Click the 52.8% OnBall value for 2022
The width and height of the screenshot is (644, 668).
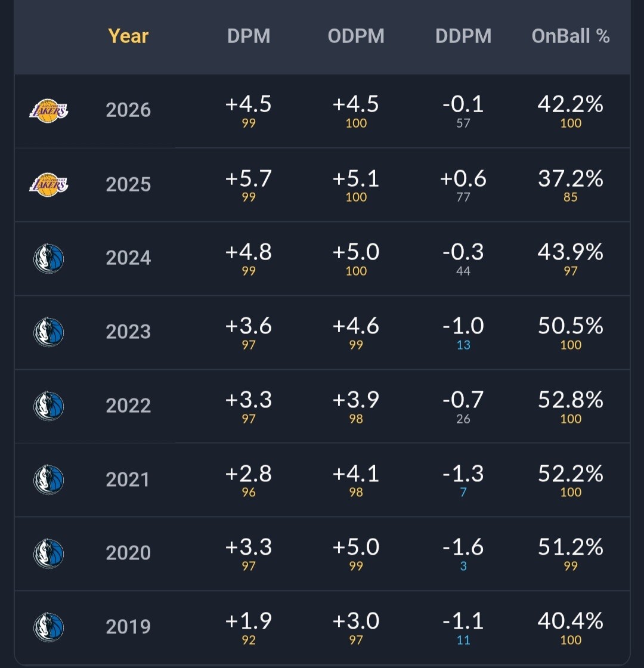(x=571, y=400)
